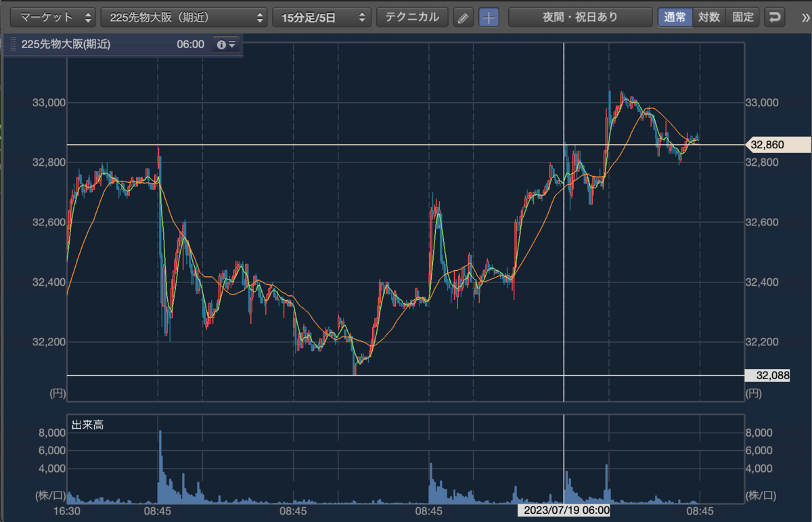Screen dimensions: 812x522
Task: Click the 225先物大阪(期近) legend label
Action: (x=66, y=45)
